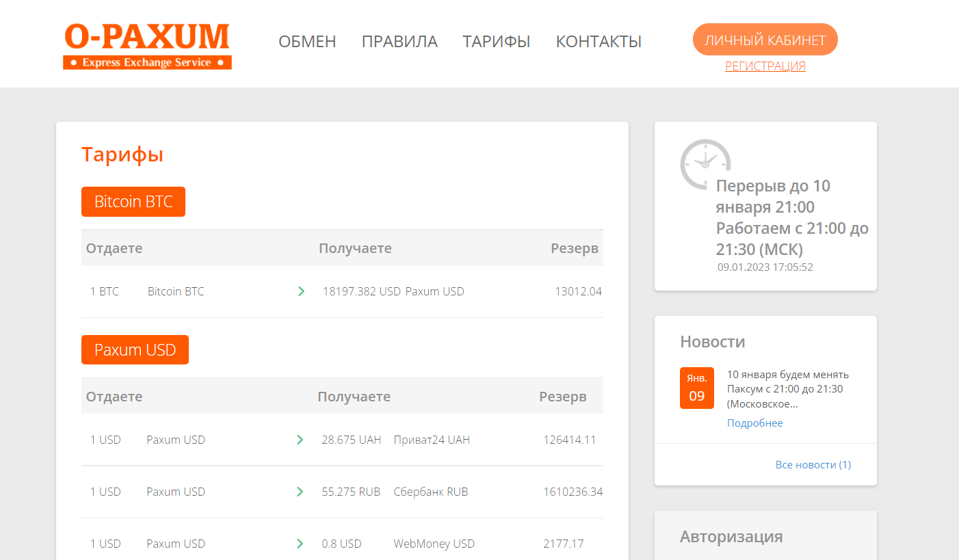Click green arrow in Сбербанк RUB row

tap(300, 492)
